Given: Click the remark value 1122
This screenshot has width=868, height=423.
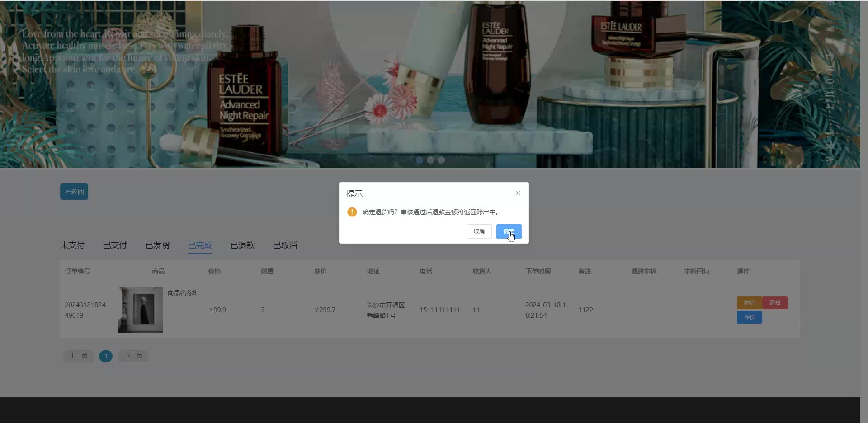Looking at the screenshot, I should pos(586,310).
